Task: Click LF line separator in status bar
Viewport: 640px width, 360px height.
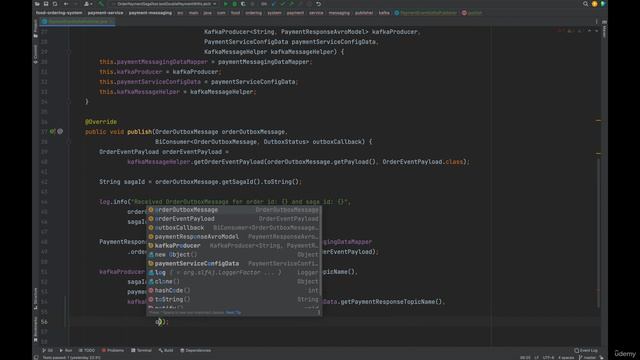Action: pos(536,358)
